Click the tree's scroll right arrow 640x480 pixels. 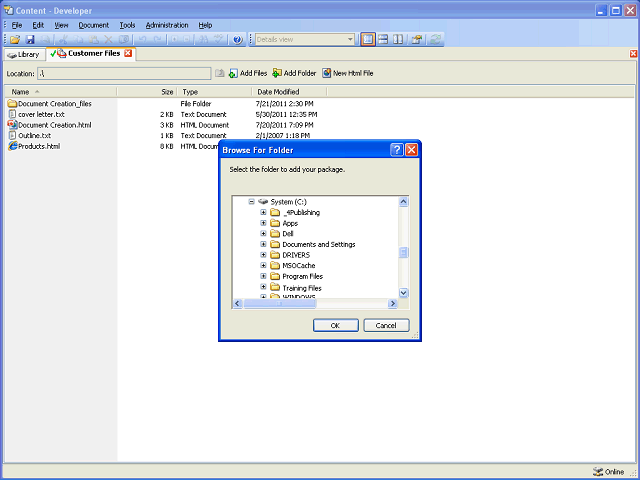pyautogui.click(x=393, y=303)
